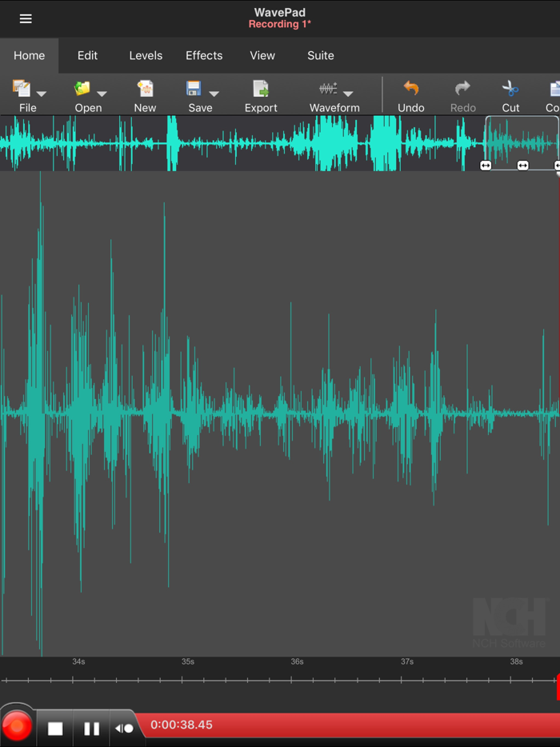Click the File toolbar icon
The height and width of the screenshot is (747, 560).
click(22, 88)
